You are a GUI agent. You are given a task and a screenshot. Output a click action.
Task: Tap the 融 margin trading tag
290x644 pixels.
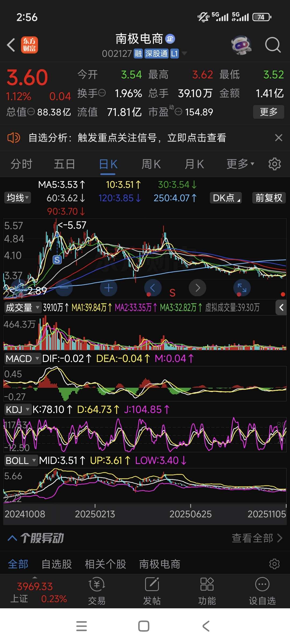coord(138,54)
